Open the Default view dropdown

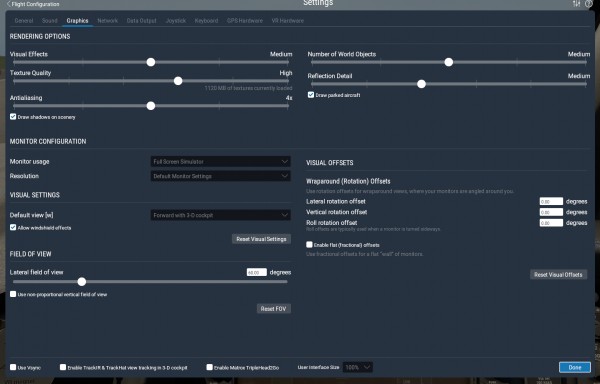(220, 215)
